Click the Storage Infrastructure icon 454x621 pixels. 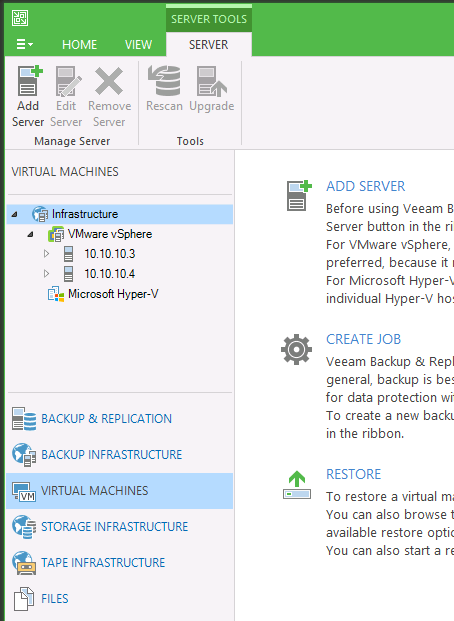24,527
